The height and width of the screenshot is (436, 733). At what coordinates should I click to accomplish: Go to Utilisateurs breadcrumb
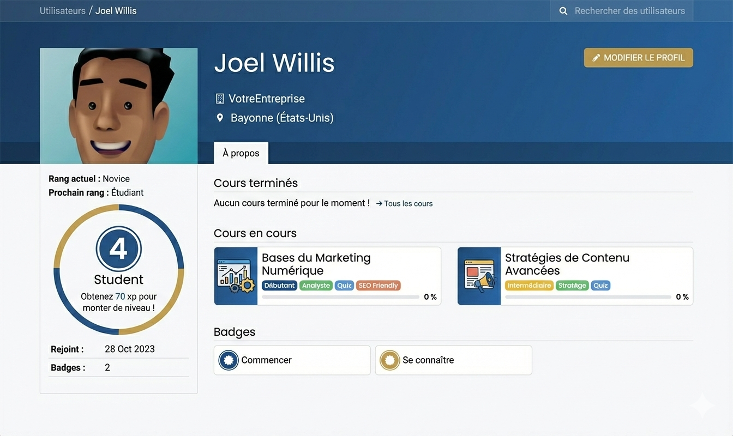click(62, 11)
